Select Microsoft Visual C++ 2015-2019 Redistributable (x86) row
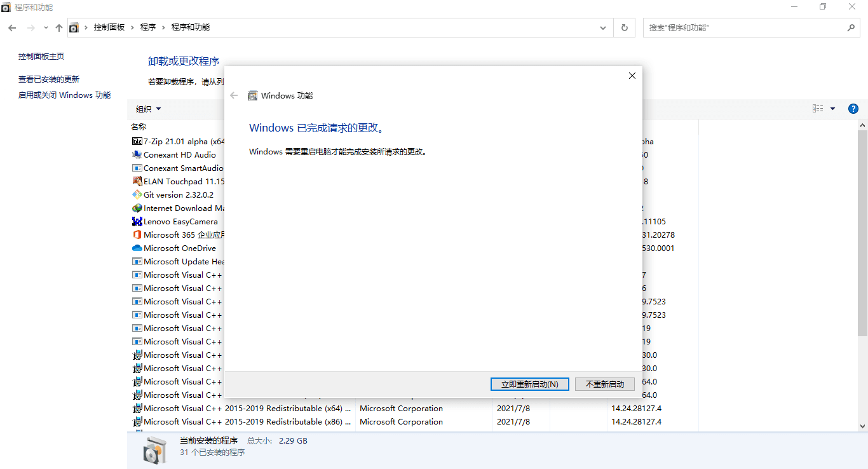 pos(414,421)
